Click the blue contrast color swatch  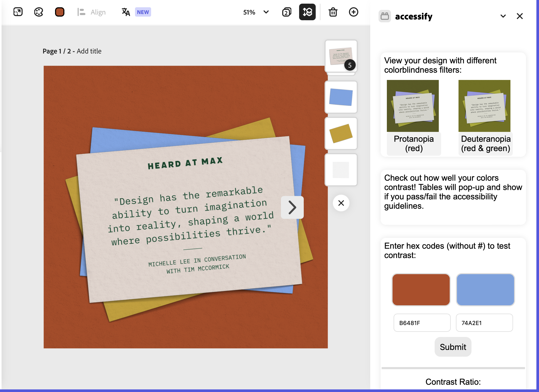coord(485,289)
